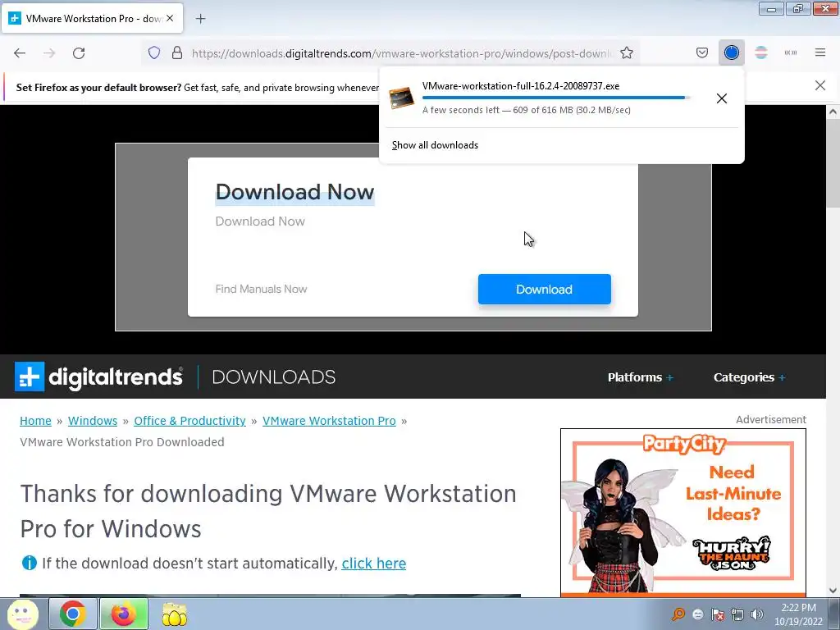Click the page scrollbar up arrow
840x630 pixels.
click(833, 112)
